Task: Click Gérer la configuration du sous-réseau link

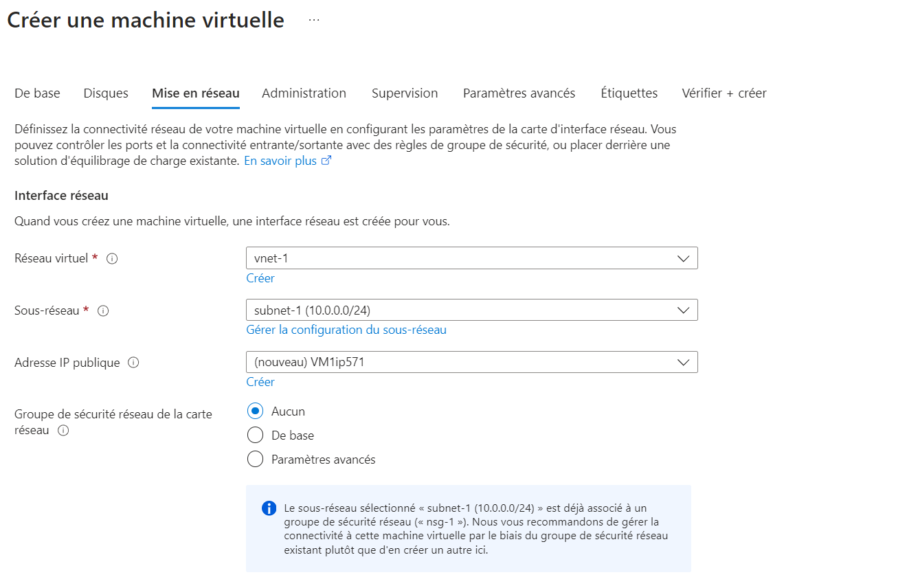Action: pos(346,330)
